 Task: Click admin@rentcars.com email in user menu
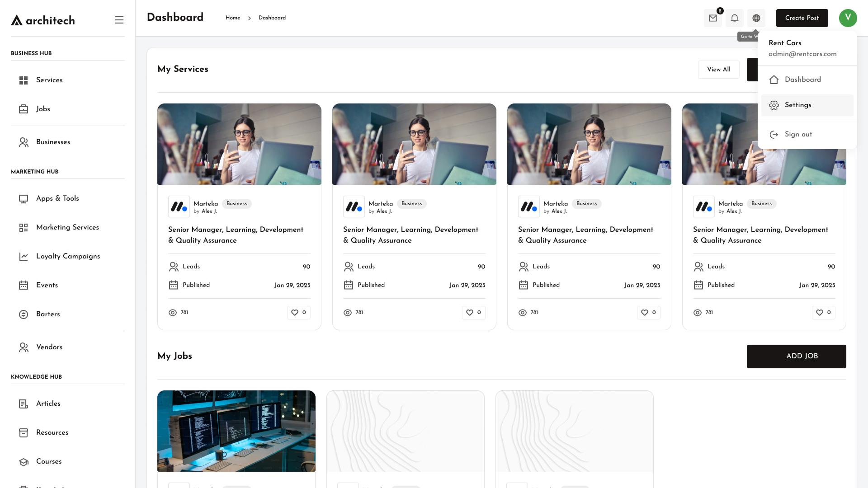[x=802, y=54]
